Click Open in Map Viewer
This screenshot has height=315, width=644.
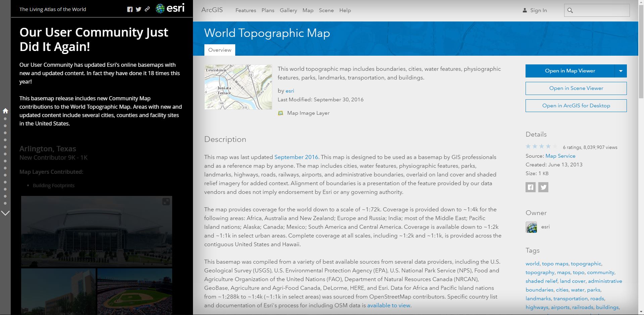pos(570,71)
